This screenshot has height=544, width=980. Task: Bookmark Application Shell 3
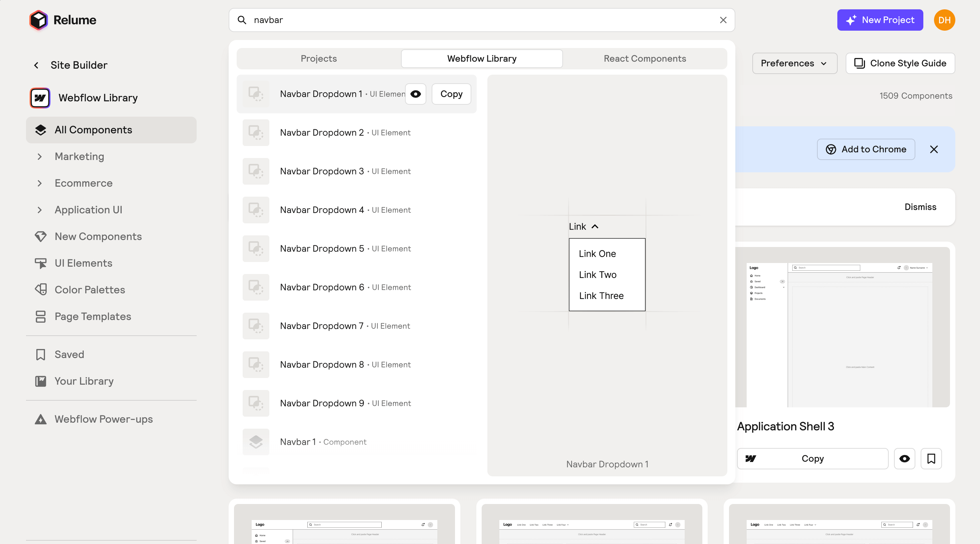click(x=931, y=459)
